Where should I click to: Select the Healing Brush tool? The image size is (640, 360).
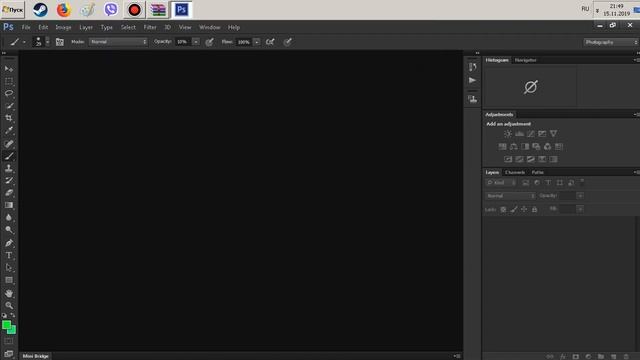(9, 144)
